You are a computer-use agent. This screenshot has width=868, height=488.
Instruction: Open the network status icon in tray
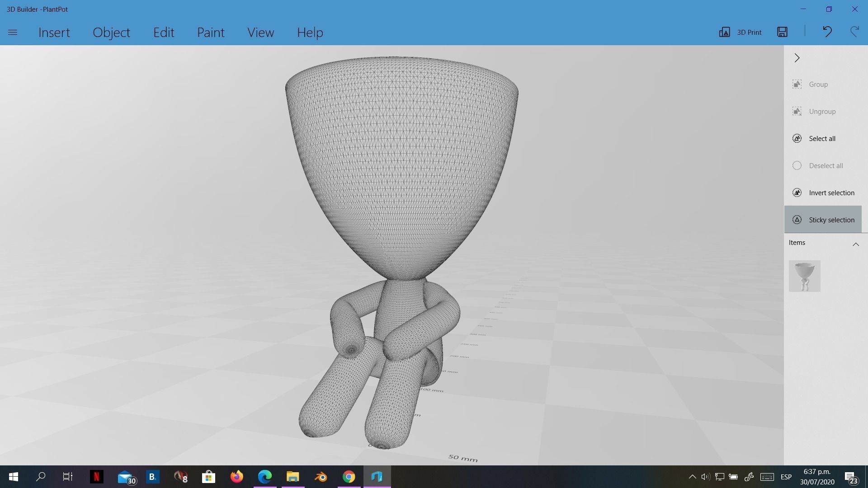tap(720, 477)
